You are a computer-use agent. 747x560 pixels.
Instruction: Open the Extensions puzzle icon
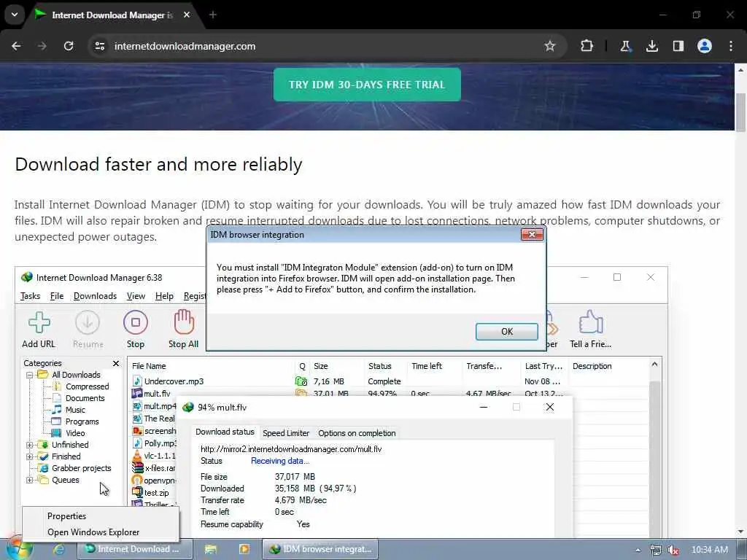point(587,46)
